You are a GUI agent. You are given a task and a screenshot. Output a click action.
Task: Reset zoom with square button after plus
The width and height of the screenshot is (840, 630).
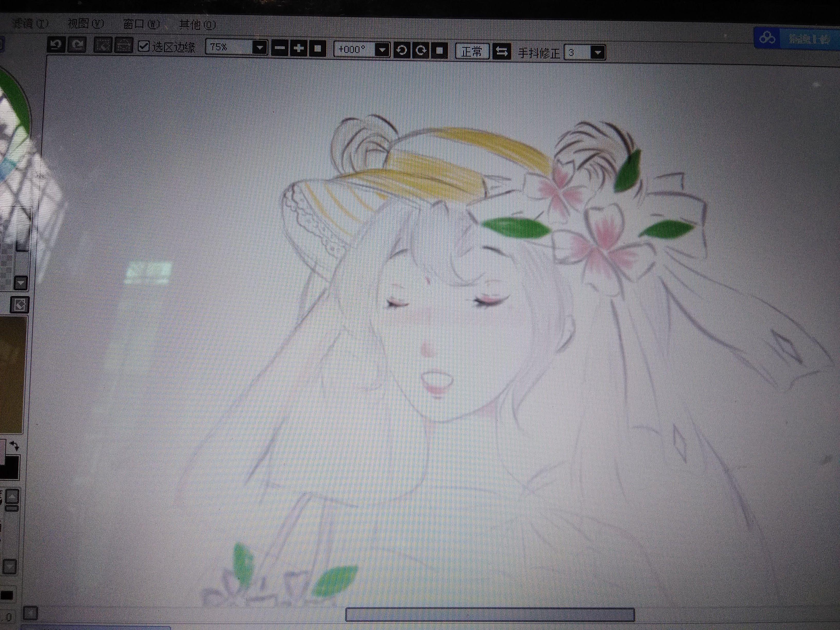click(318, 48)
